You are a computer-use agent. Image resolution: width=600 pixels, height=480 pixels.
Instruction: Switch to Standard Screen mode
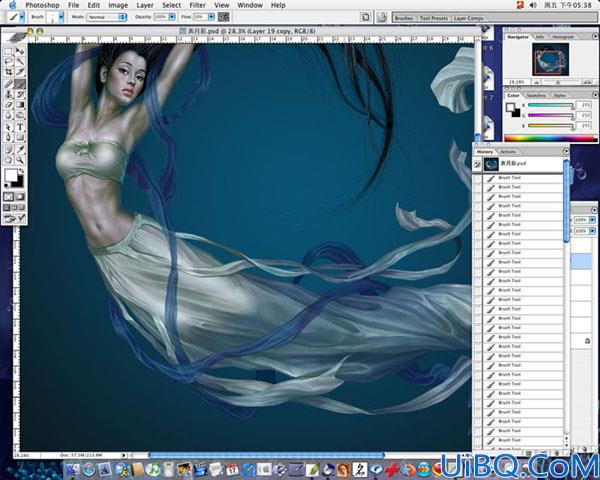tap(7, 207)
